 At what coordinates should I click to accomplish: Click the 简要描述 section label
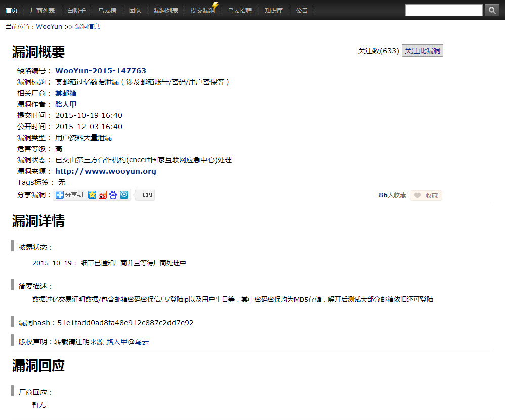pyautogui.click(x=35, y=286)
